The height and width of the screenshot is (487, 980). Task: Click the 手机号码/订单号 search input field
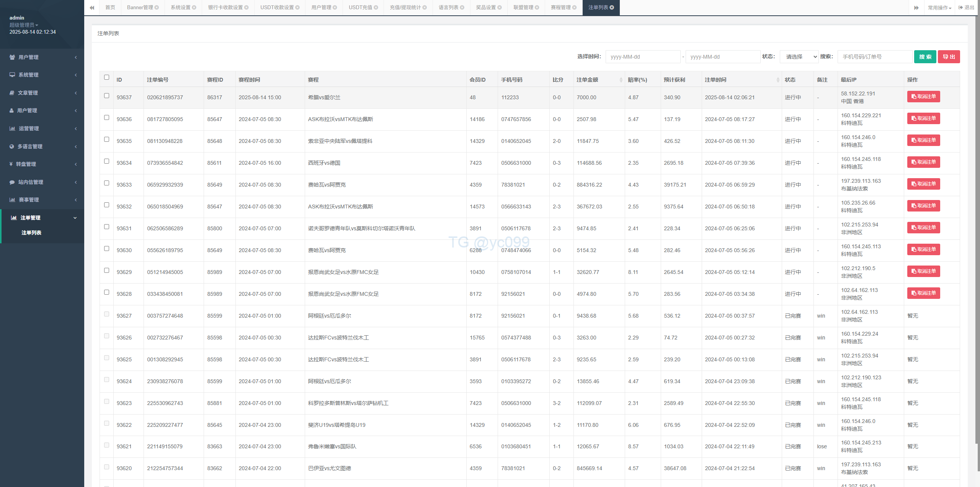point(875,57)
